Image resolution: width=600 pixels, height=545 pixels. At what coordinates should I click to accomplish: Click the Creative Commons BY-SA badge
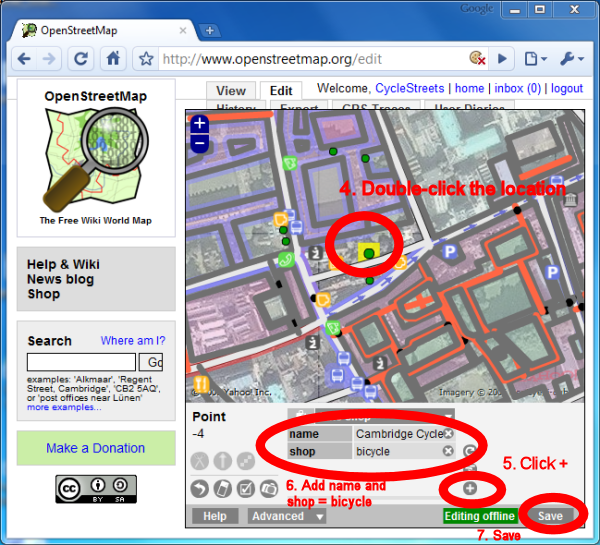coord(96,489)
